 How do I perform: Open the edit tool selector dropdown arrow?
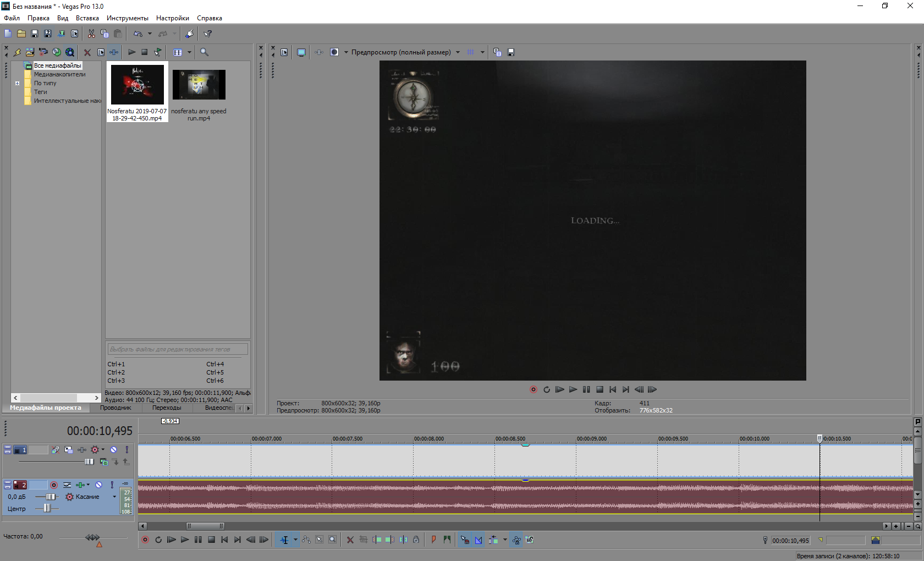click(x=295, y=540)
